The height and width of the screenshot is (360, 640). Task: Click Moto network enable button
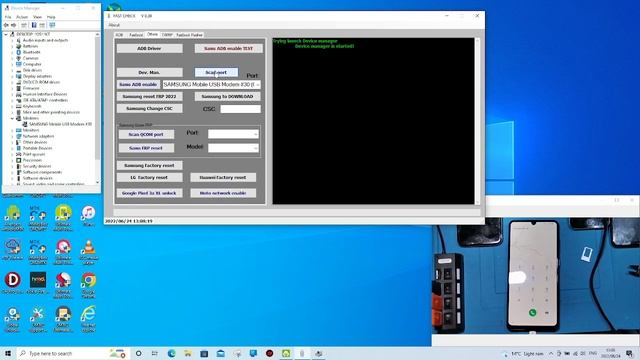click(x=223, y=193)
